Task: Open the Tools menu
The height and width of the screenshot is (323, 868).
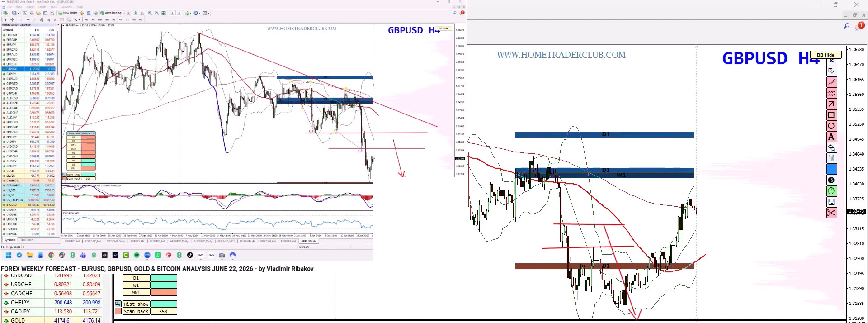Action: 54,7
